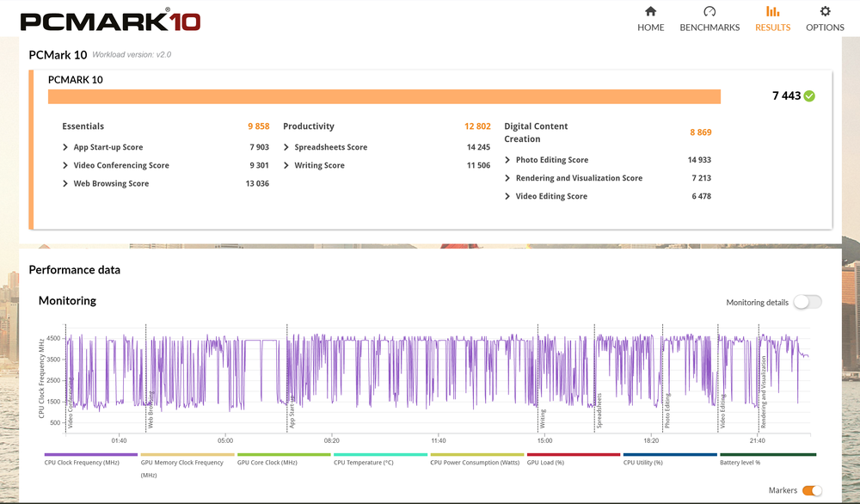Expand the Video Conferencing Score row
Image resolution: width=860 pixels, height=504 pixels.
tap(166, 165)
